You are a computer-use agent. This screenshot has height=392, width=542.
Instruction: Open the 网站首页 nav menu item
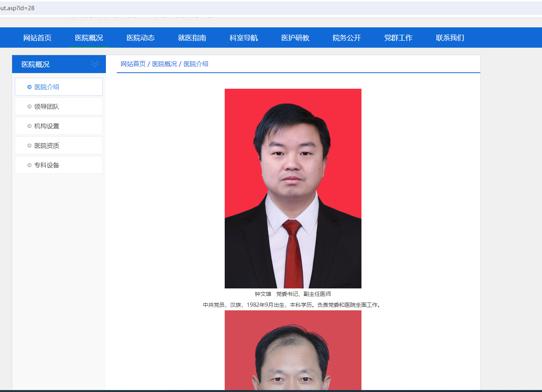click(37, 38)
